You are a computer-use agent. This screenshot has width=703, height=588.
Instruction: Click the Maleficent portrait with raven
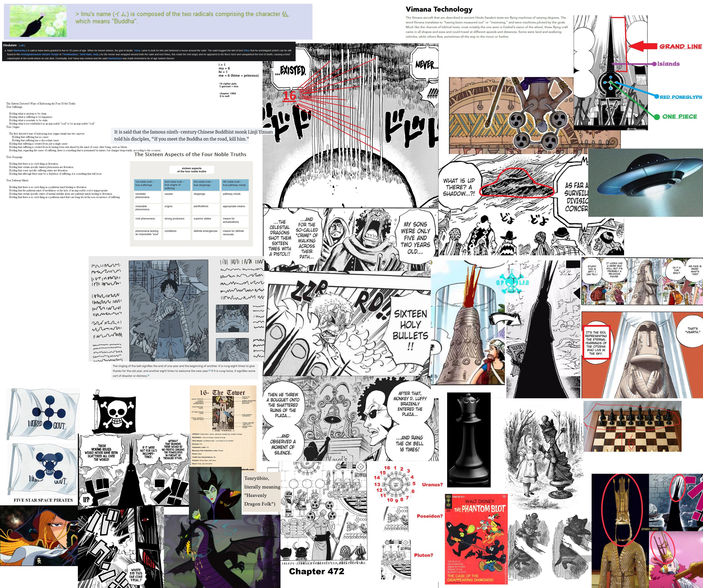tap(215, 493)
